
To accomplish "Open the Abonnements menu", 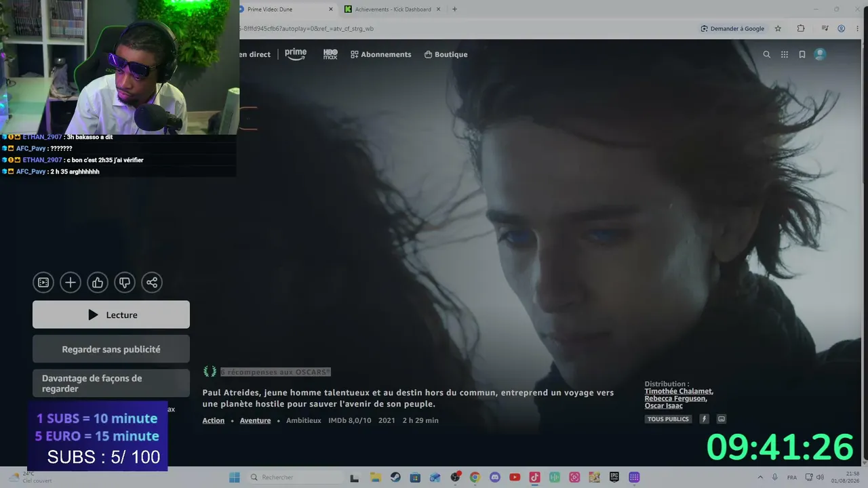I will [381, 54].
